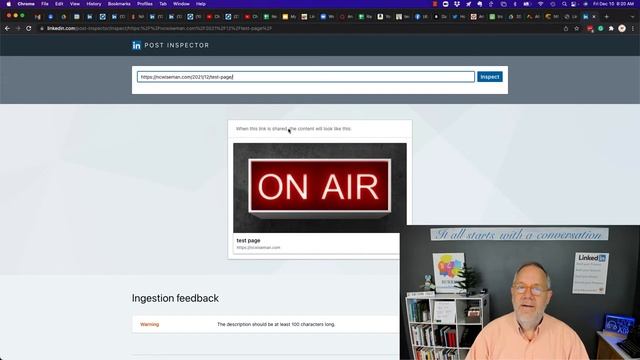Click the Dropbox icon in menu bar

457,4
